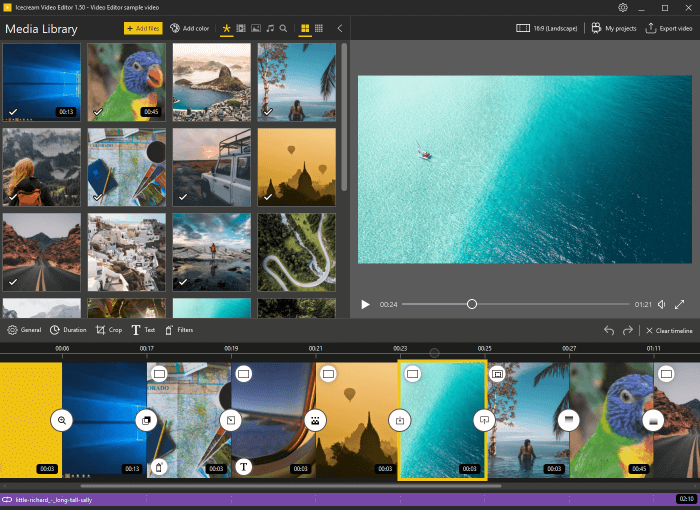Switch to small grid thumbnail view
The height and width of the screenshot is (510, 700).
point(319,28)
